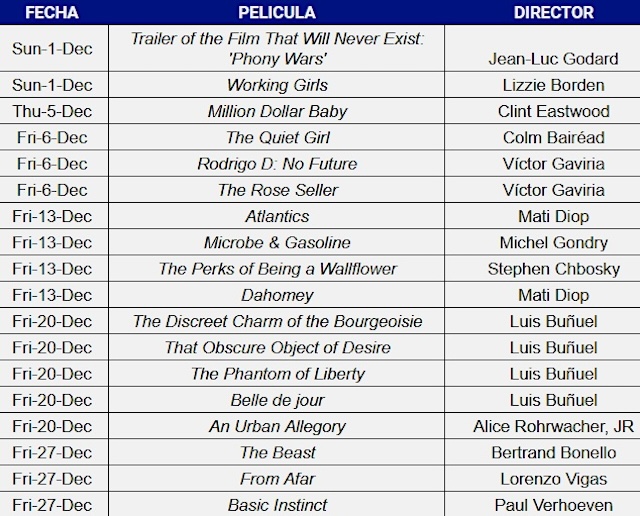Image resolution: width=640 pixels, height=516 pixels.
Task: Click Rodrigo D: No Future title
Action: [x=277, y=164]
